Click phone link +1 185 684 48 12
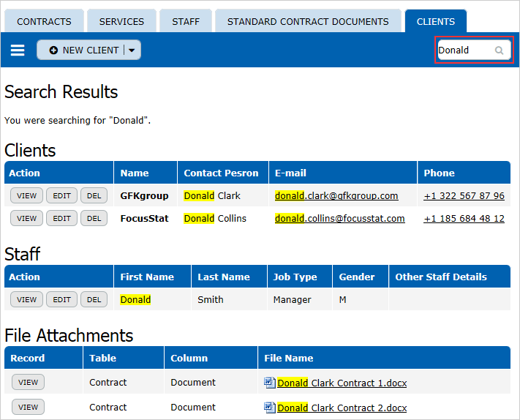Viewport: 520px width, 420px height. 464,218
